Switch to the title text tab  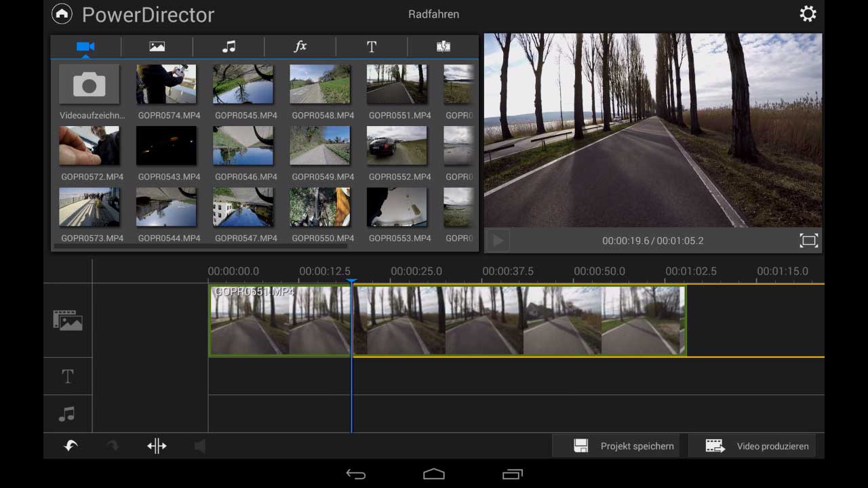pyautogui.click(x=372, y=47)
